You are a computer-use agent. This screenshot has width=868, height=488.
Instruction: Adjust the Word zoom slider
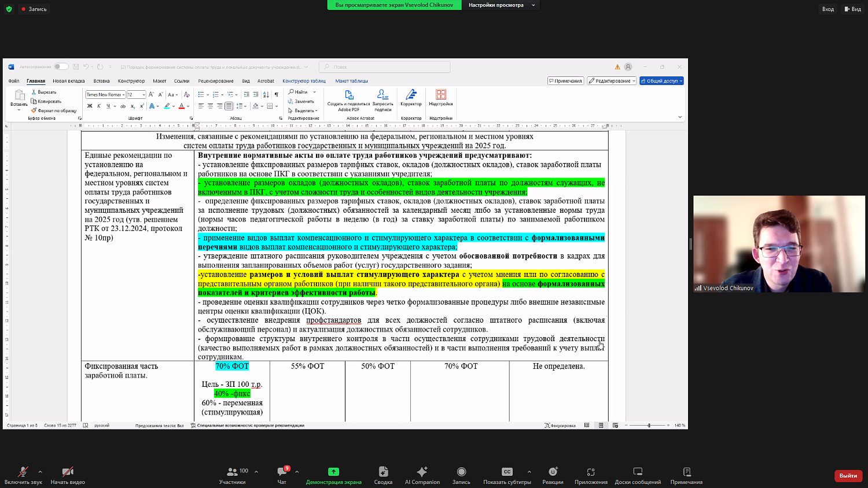pos(649,426)
